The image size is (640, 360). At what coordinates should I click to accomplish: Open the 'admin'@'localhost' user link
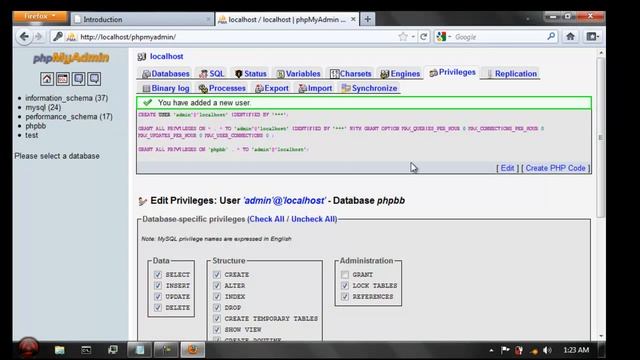284,201
